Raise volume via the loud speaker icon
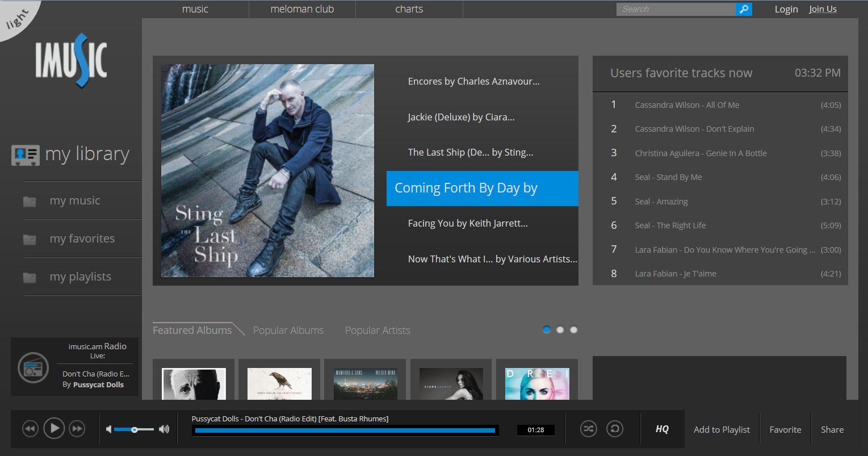The height and width of the screenshot is (456, 868). (x=164, y=429)
